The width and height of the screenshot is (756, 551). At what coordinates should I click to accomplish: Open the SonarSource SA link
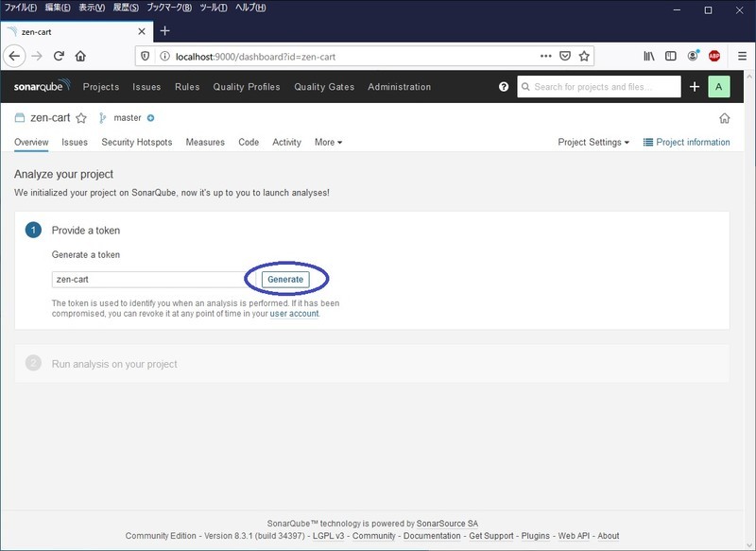(447, 524)
